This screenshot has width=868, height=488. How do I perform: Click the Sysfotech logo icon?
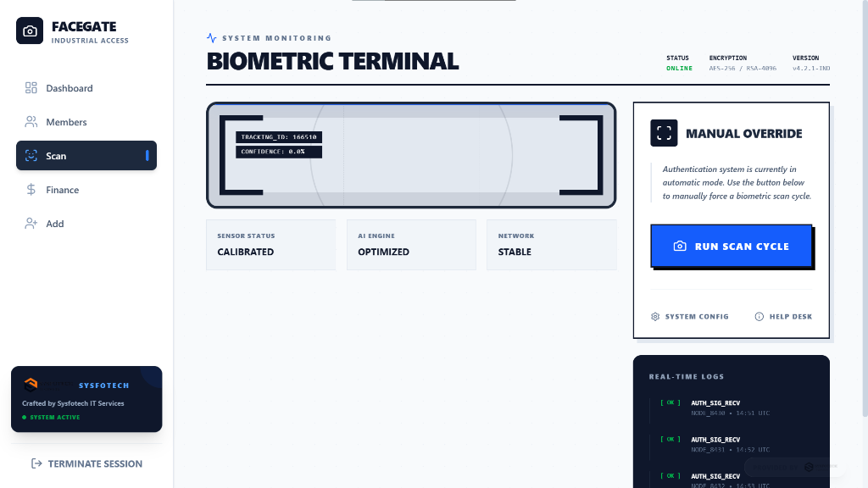click(31, 385)
